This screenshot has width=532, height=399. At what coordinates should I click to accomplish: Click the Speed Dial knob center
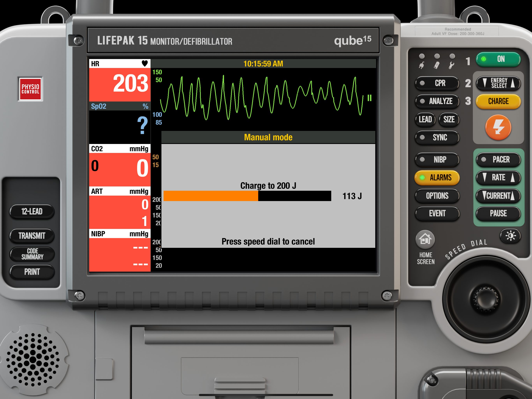pos(486,299)
